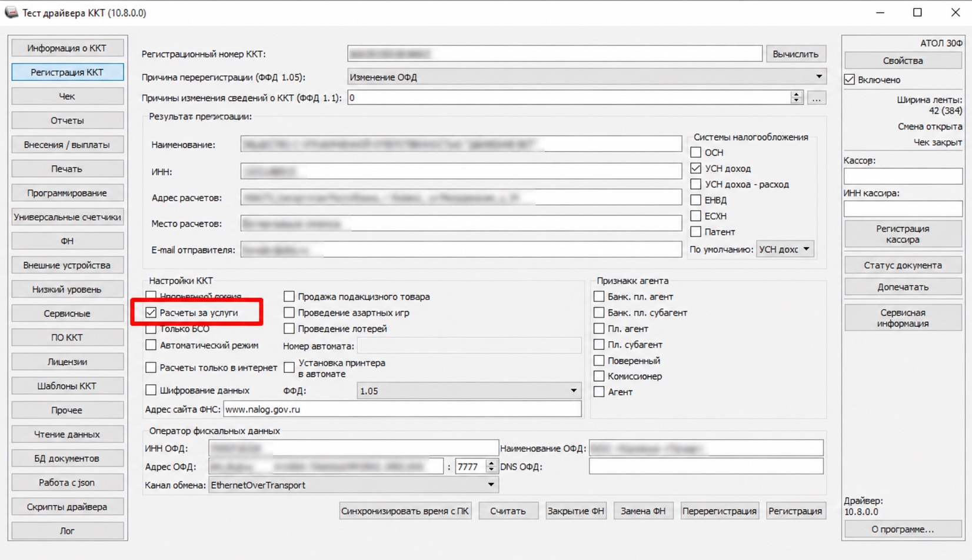Click the Адрес сайта ФНС field
Screen dimensions: 972x560
point(402,409)
